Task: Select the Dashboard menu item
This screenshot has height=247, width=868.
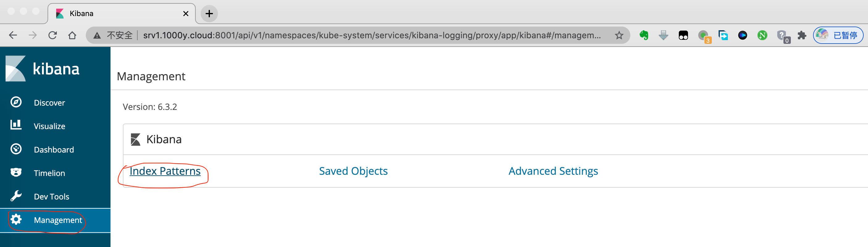Action: click(54, 150)
